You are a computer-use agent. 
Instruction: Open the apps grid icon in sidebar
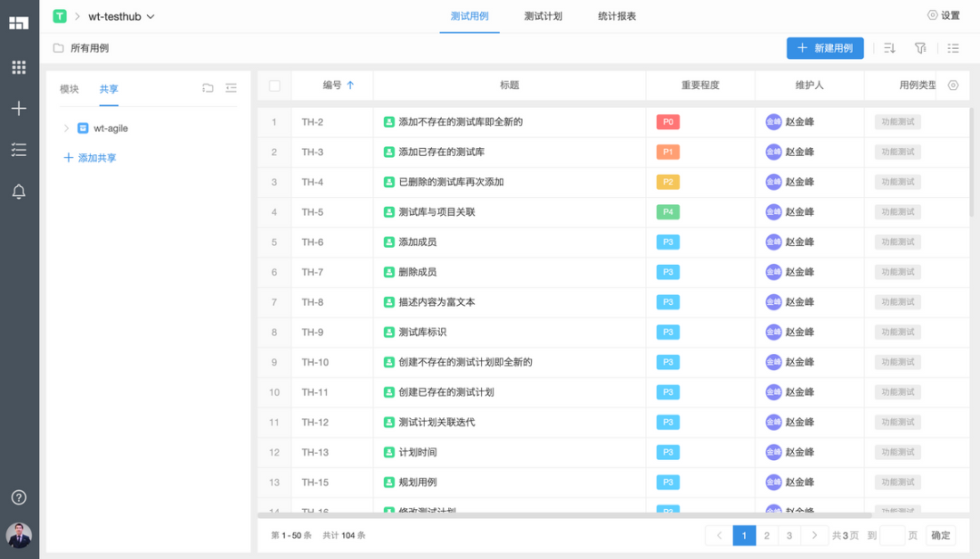point(19,67)
